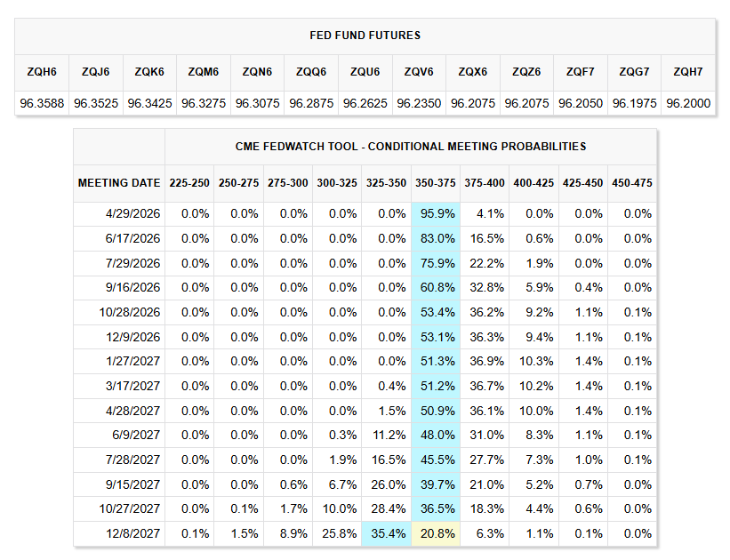This screenshot has height=560, width=730.
Task: Click the ZQJ6 contract header
Action: click(x=95, y=72)
